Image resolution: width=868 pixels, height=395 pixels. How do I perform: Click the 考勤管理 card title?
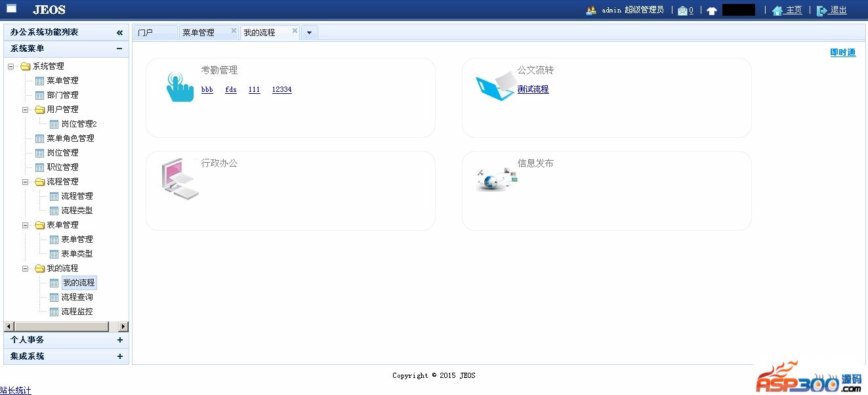tap(219, 70)
